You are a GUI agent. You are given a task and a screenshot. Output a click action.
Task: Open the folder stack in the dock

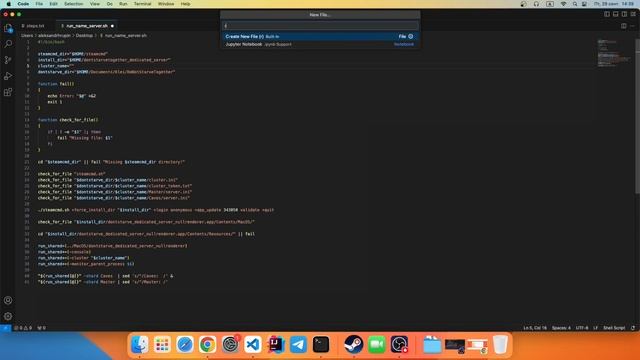tap(432, 344)
